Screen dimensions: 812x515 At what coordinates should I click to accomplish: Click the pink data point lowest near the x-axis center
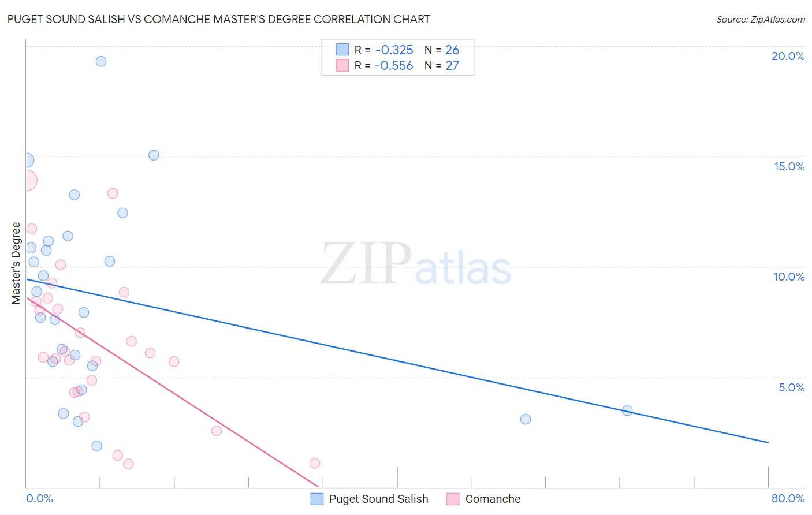point(315,463)
